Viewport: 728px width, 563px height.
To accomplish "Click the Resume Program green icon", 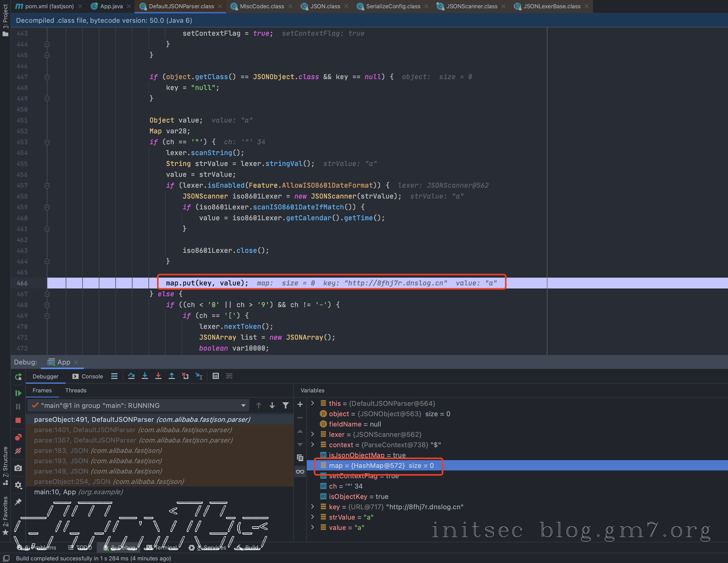I will [x=18, y=393].
